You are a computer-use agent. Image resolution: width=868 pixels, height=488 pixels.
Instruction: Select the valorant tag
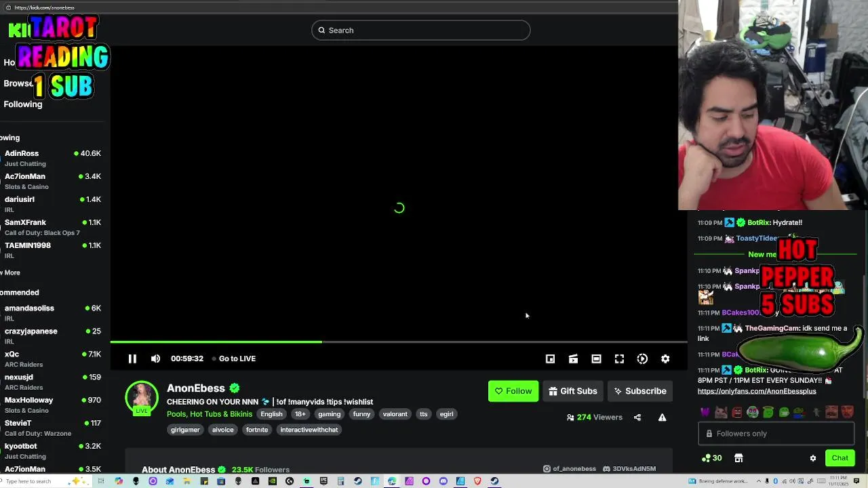395,414
